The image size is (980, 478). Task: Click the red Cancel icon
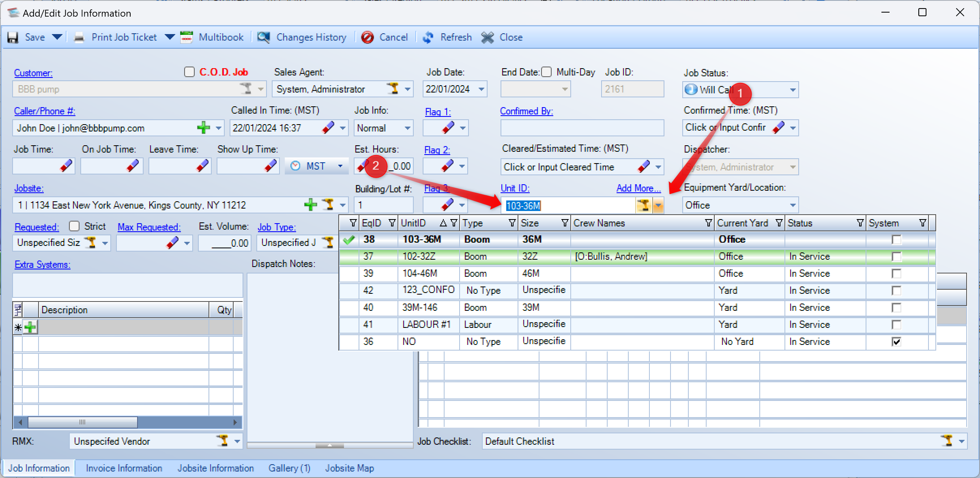point(367,37)
